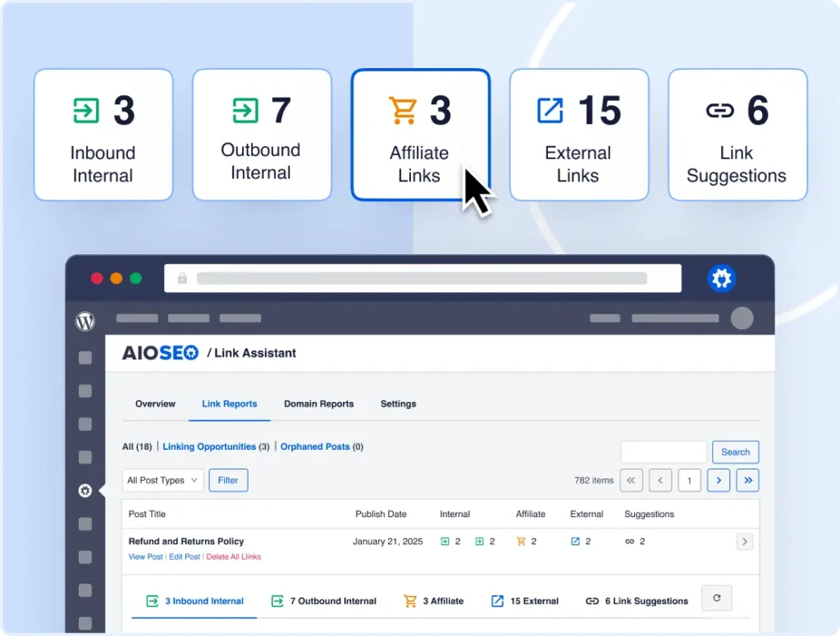840x636 pixels.
Task: Click the Search button
Action: point(735,452)
